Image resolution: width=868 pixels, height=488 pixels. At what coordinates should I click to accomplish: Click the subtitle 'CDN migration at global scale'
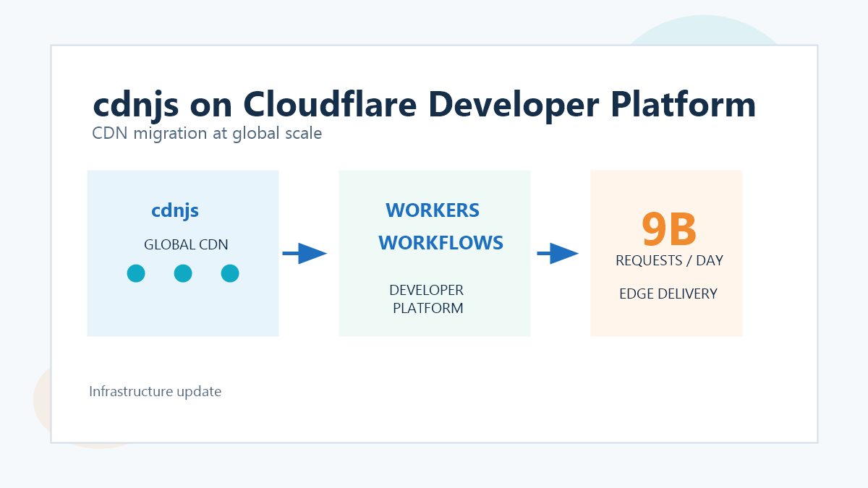point(207,134)
